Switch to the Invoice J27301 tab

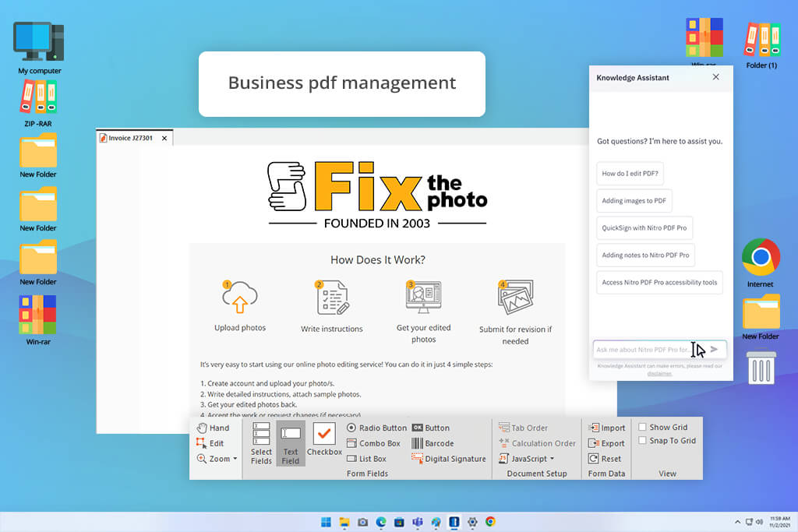tap(130, 138)
